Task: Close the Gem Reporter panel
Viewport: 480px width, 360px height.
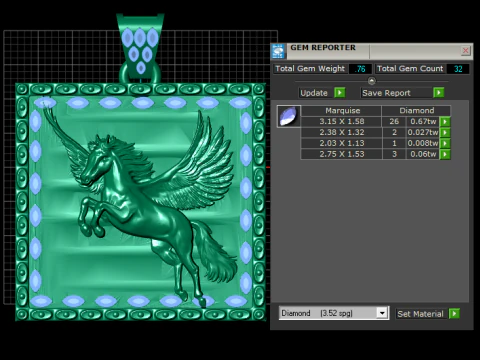Action: point(465,51)
